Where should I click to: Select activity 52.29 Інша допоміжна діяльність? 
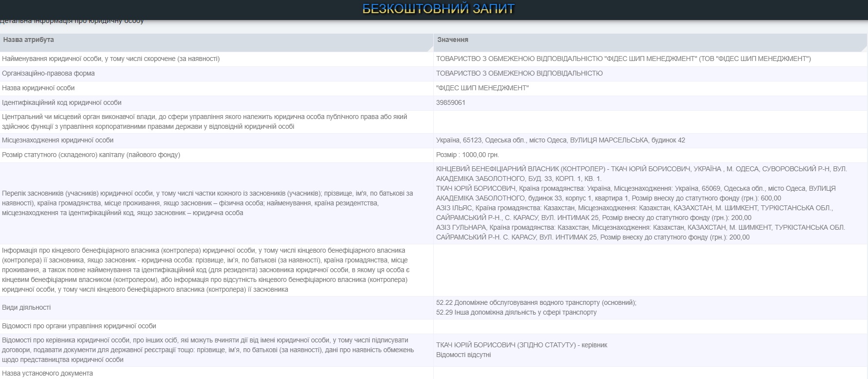pos(516,312)
